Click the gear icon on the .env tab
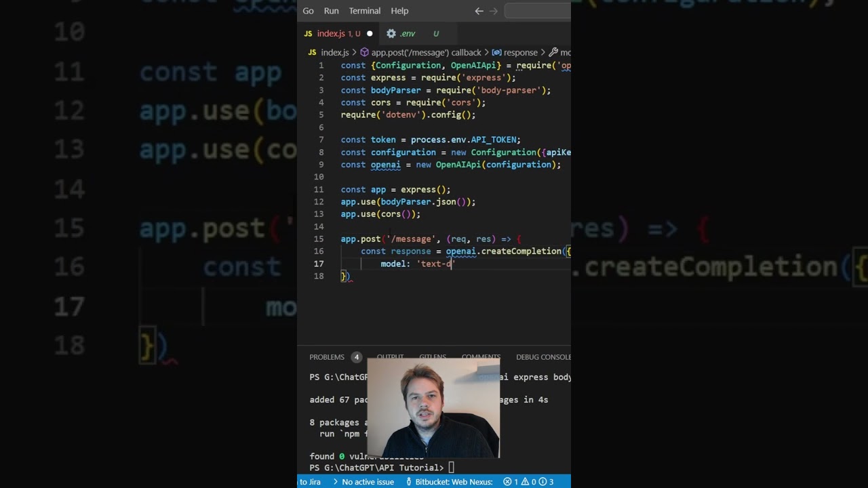The height and width of the screenshot is (488, 868). coord(391,33)
